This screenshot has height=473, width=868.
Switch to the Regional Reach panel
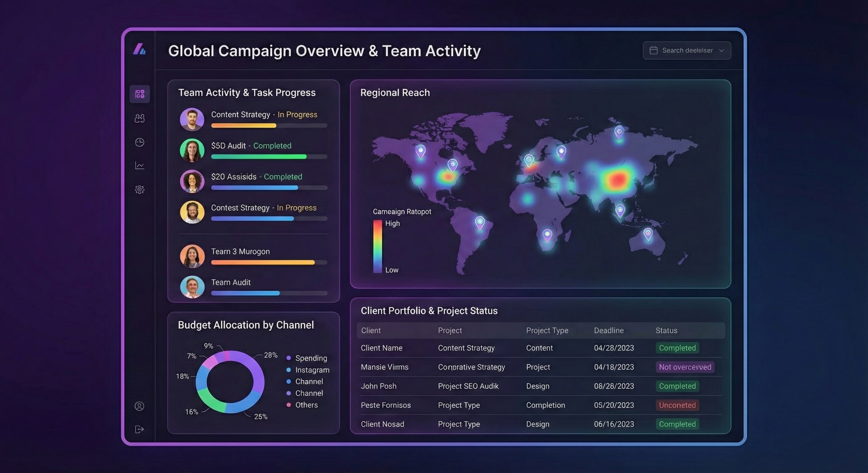click(x=395, y=93)
